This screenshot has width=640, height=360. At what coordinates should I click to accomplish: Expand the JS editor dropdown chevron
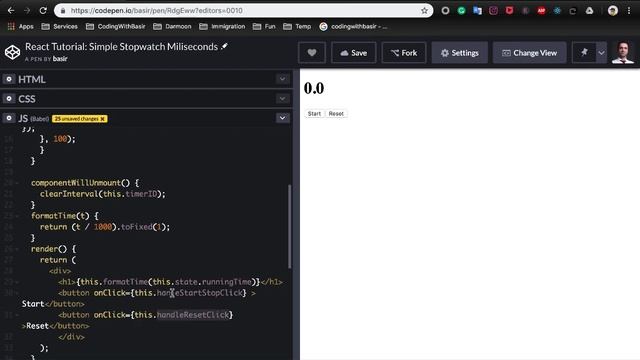pos(282,118)
